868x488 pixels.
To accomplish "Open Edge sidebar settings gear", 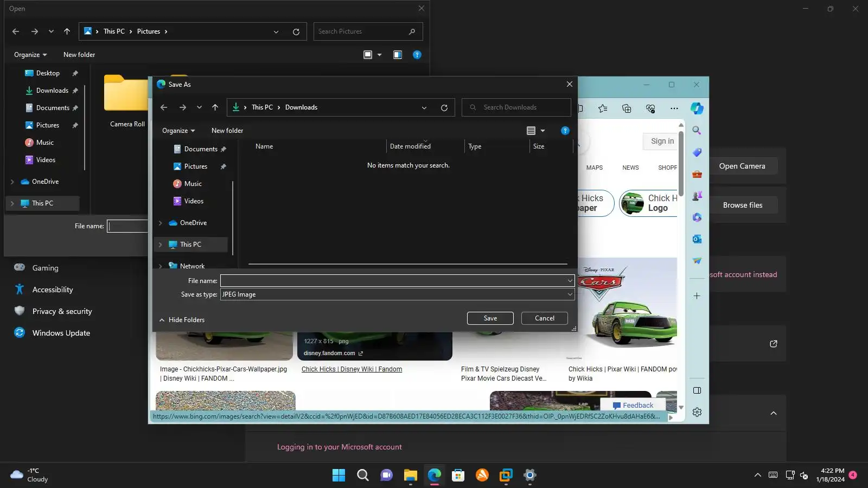I will tap(697, 412).
